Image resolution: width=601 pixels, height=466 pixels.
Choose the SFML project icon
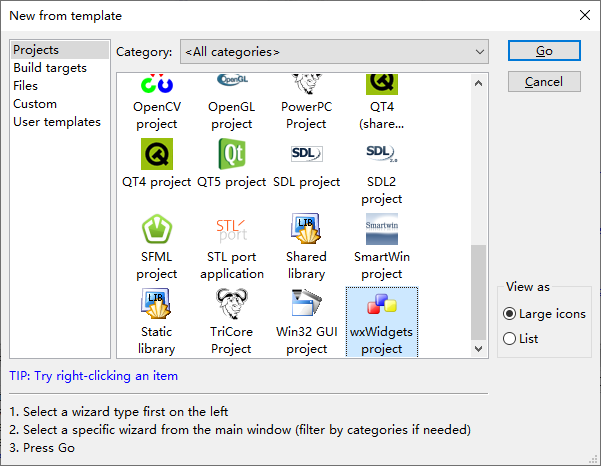pyautogui.click(x=157, y=229)
